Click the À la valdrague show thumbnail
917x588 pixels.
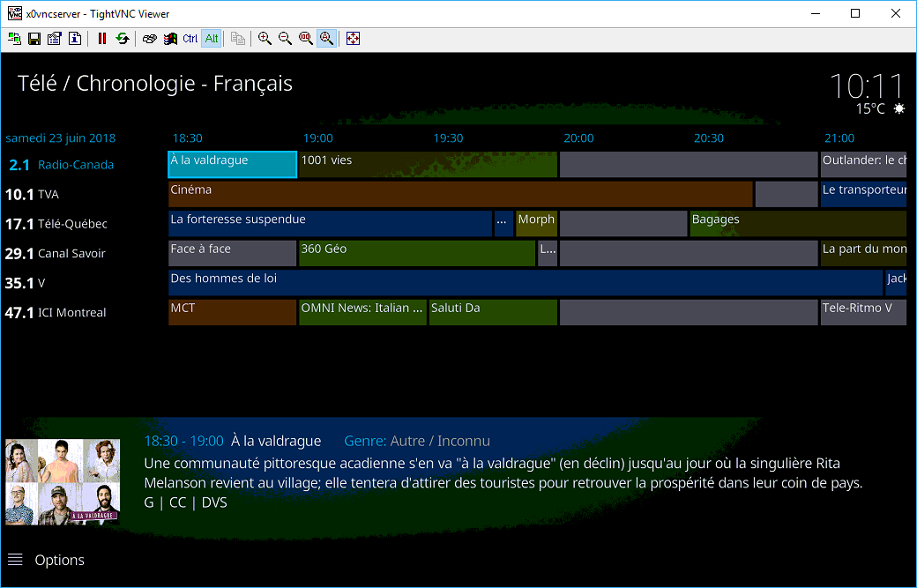[x=63, y=481]
